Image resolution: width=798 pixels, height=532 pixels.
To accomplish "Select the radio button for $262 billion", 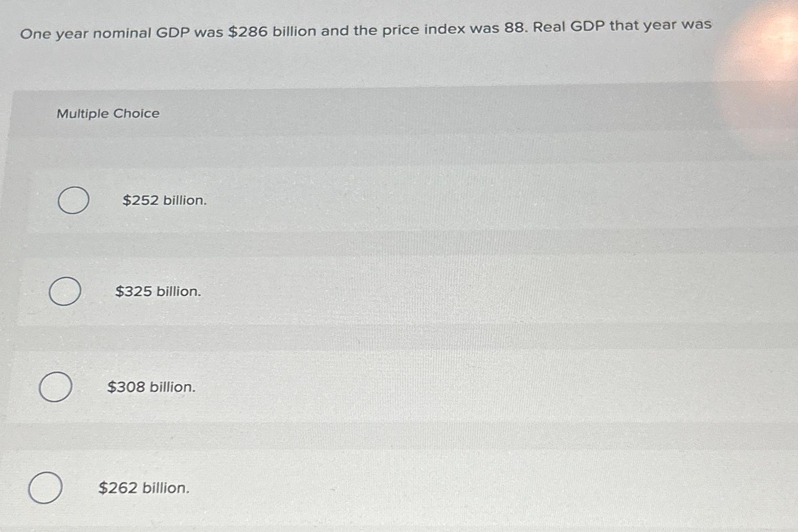I will (x=46, y=488).
